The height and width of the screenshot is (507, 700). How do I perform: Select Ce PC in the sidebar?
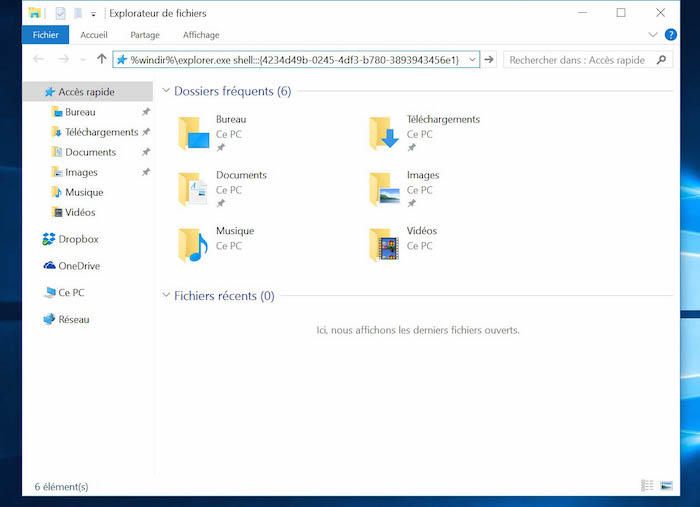click(x=71, y=293)
